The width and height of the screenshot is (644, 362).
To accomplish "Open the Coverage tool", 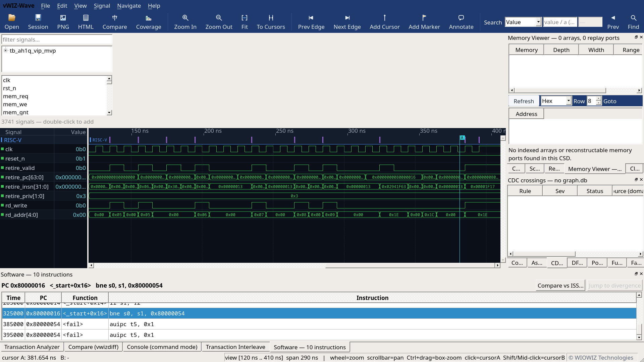I will tap(149, 22).
